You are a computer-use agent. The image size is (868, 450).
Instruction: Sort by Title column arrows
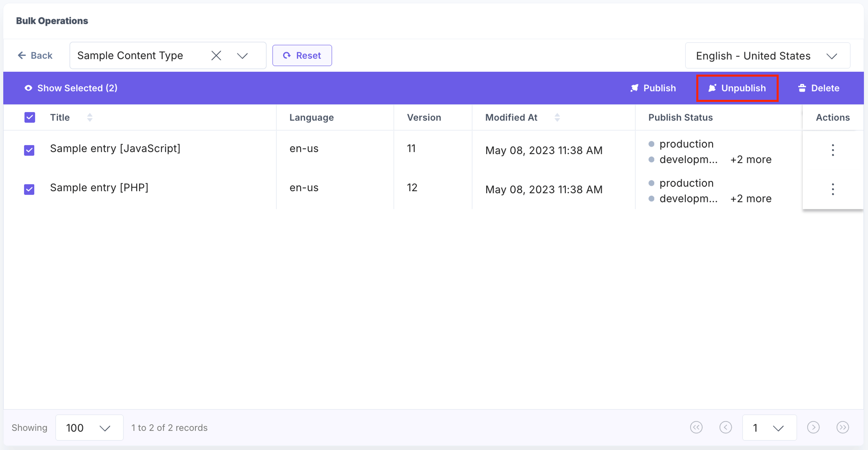click(90, 117)
